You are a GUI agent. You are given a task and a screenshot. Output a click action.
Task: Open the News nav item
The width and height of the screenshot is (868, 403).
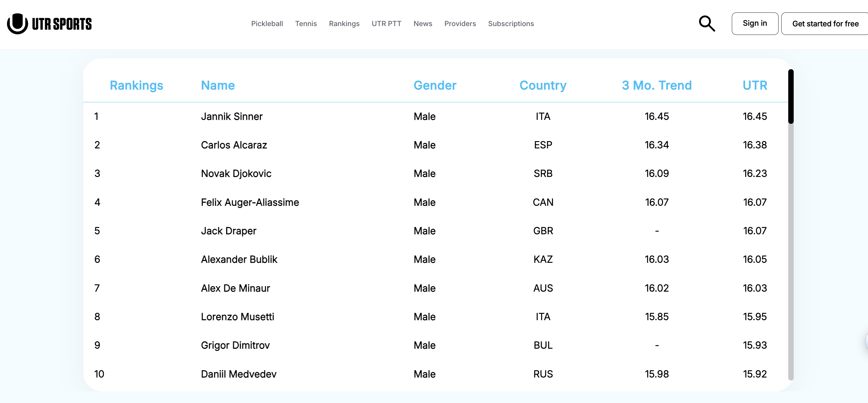[x=422, y=24]
